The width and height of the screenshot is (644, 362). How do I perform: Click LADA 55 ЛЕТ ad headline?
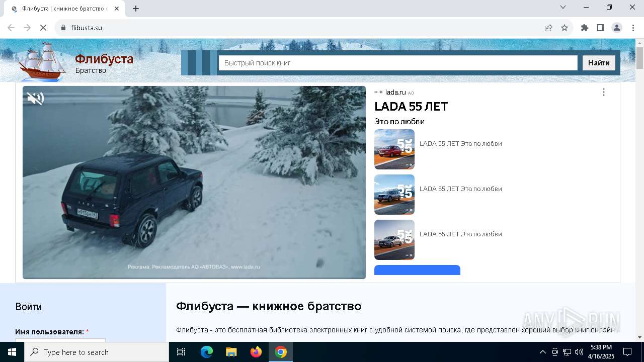(x=411, y=107)
